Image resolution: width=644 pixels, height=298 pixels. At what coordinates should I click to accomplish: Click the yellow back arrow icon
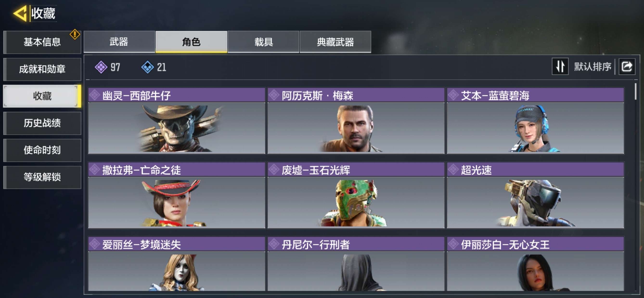20,13
